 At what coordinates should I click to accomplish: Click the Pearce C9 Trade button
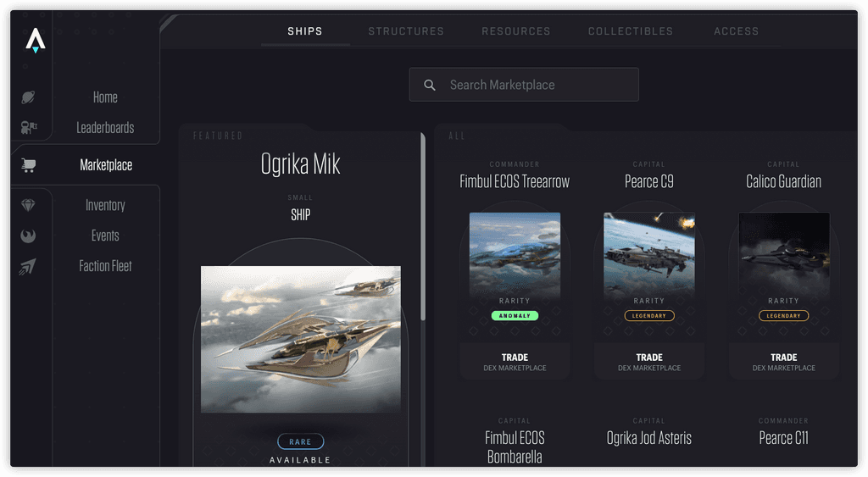tap(649, 362)
